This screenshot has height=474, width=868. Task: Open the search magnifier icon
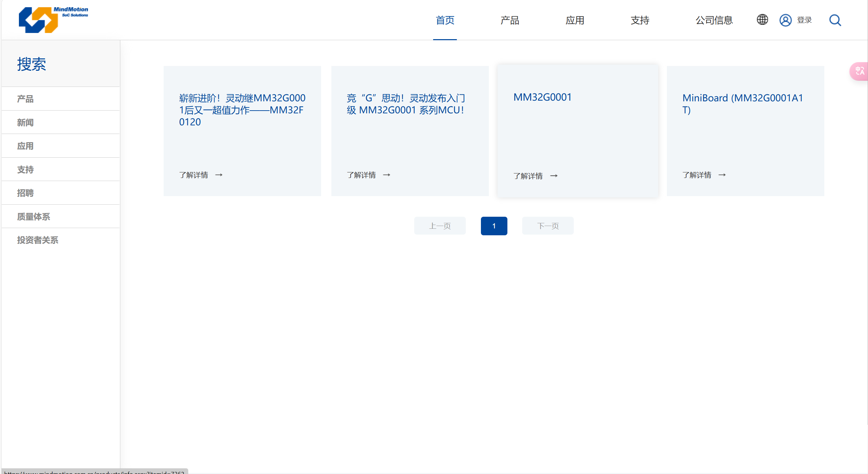coord(835,20)
